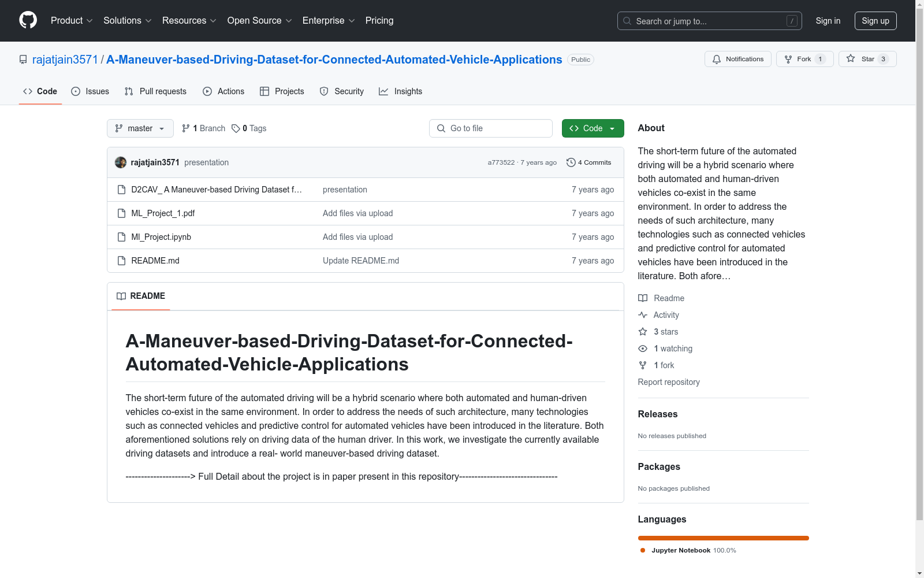Click the file icon beside ML_Project_1.pdf
The height and width of the screenshot is (578, 924).
click(x=121, y=213)
